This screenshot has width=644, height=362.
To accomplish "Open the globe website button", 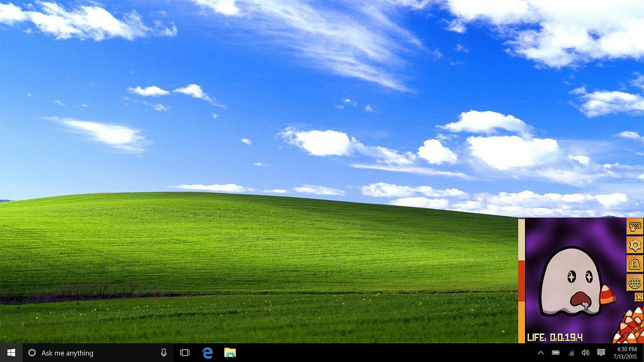I will 635,283.
